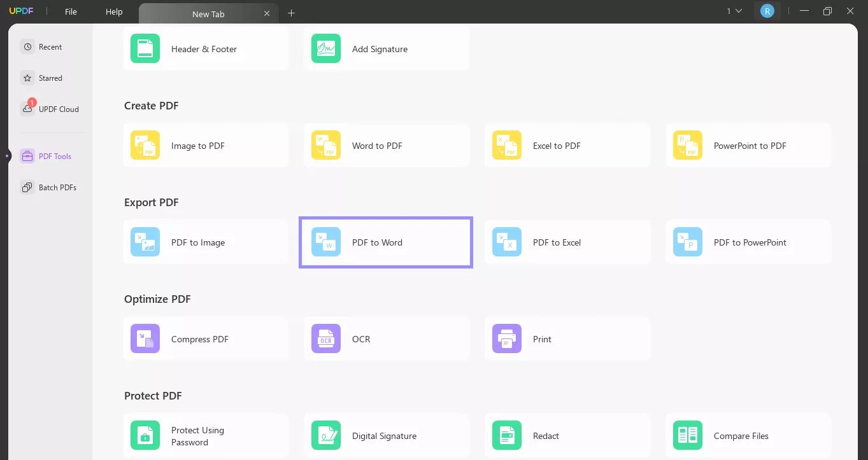Image resolution: width=868 pixels, height=460 pixels.
Task: Select the Print tool icon
Action: pyautogui.click(x=507, y=338)
